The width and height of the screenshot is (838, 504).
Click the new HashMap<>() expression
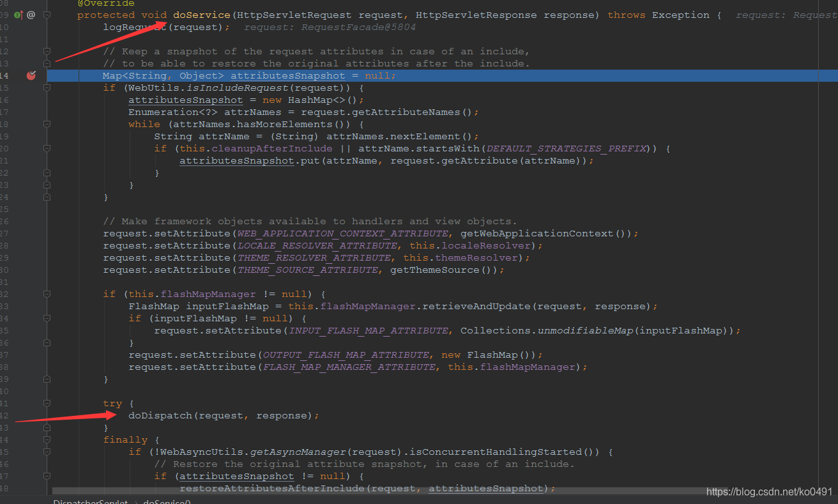click(x=310, y=100)
